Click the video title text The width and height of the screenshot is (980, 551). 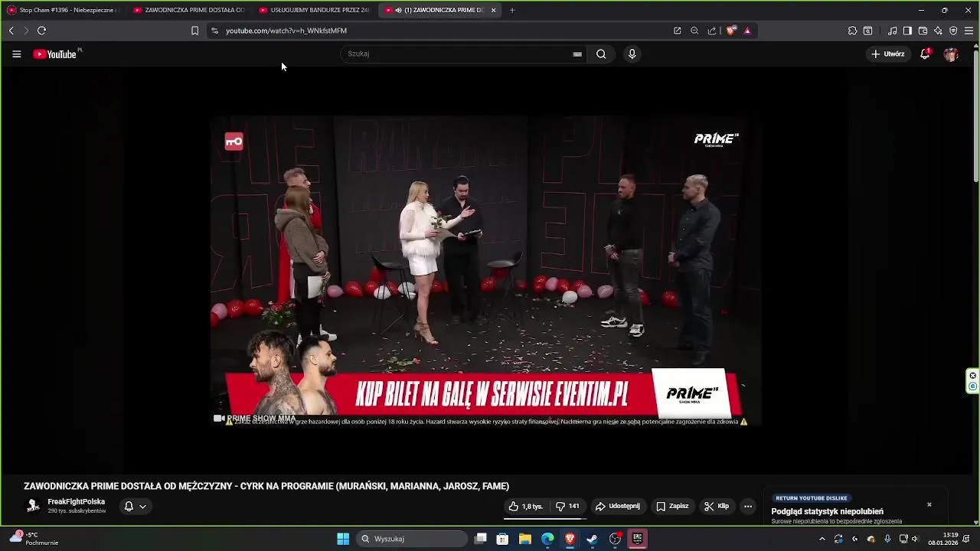point(266,486)
